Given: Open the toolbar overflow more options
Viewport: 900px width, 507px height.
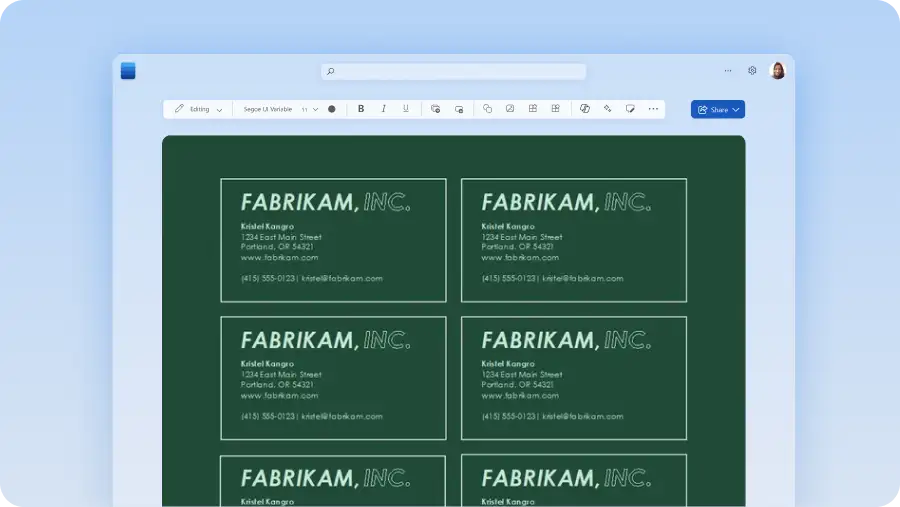Looking at the screenshot, I should pos(653,109).
